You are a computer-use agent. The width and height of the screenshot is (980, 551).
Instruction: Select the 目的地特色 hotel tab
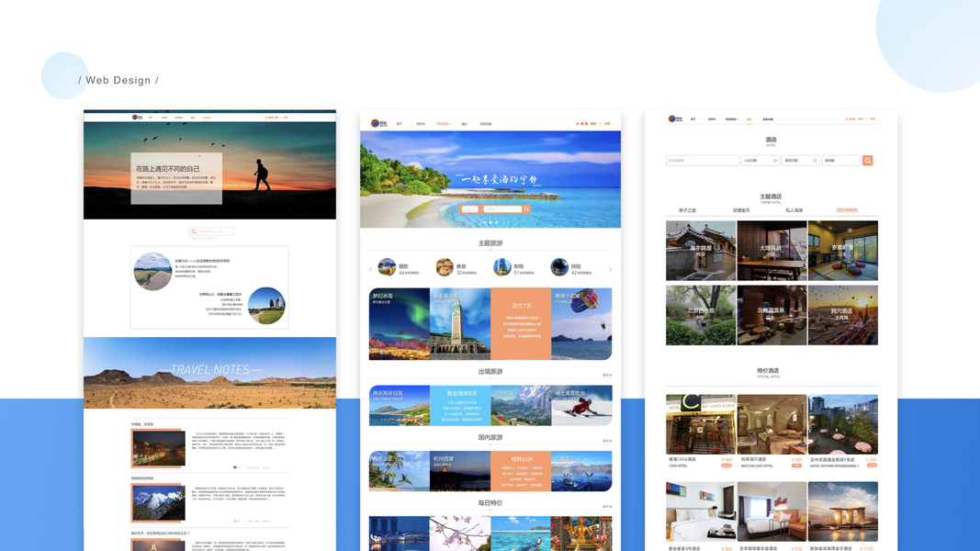point(847,210)
